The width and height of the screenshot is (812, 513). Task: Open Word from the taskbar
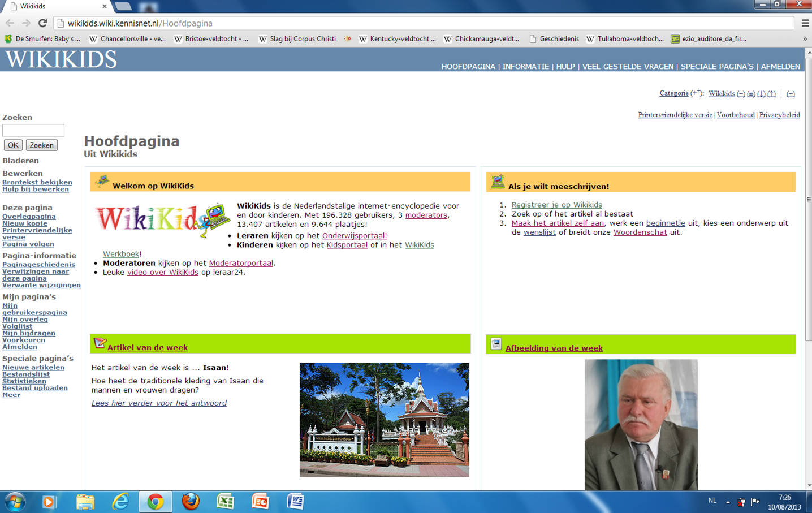tap(295, 502)
